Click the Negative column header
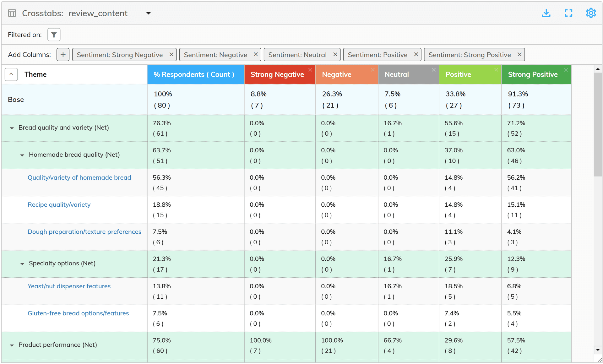 [347, 74]
